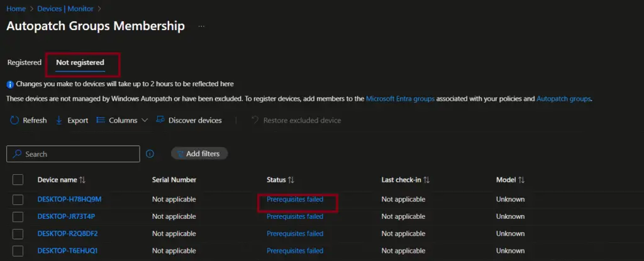Check the box for DESKTOP-H78HQ9M

tap(18, 200)
